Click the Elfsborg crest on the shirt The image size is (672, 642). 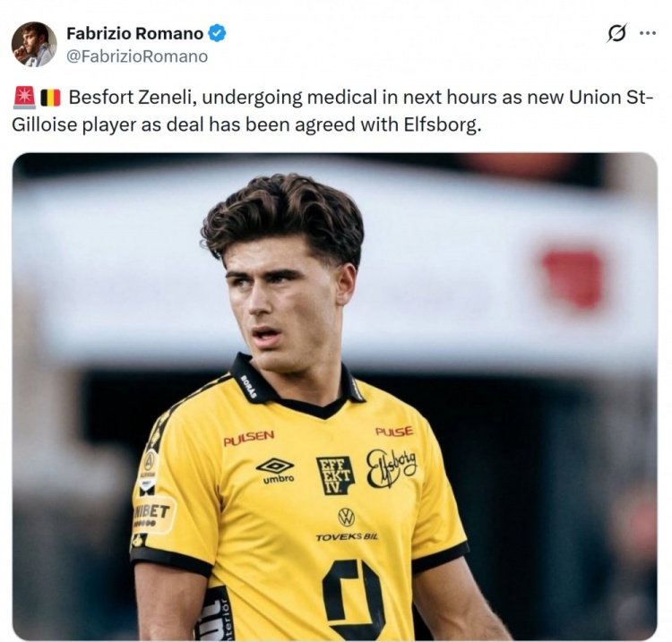coord(391,468)
